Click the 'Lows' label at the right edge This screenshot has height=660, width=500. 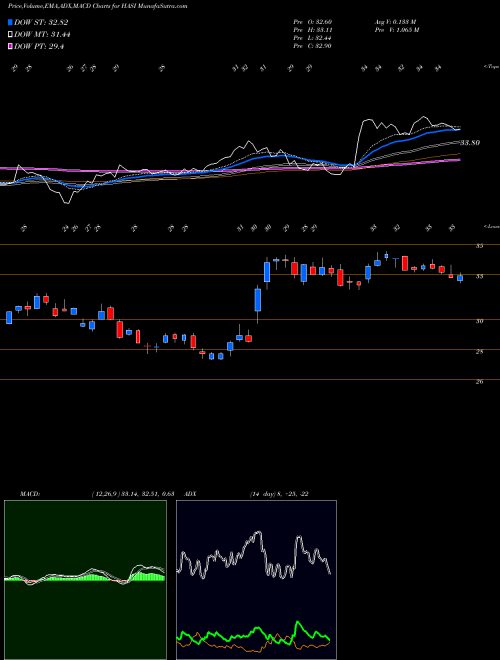492,226
